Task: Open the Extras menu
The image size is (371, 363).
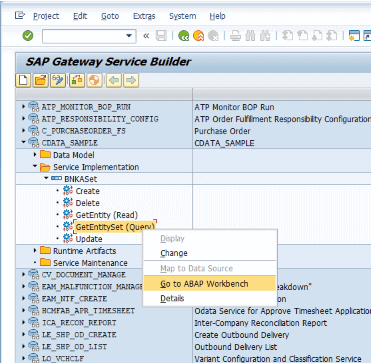Action: (x=144, y=16)
